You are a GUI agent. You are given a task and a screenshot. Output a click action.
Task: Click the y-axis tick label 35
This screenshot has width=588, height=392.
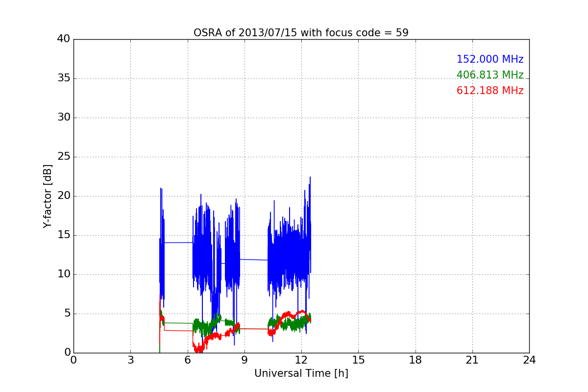click(x=64, y=78)
